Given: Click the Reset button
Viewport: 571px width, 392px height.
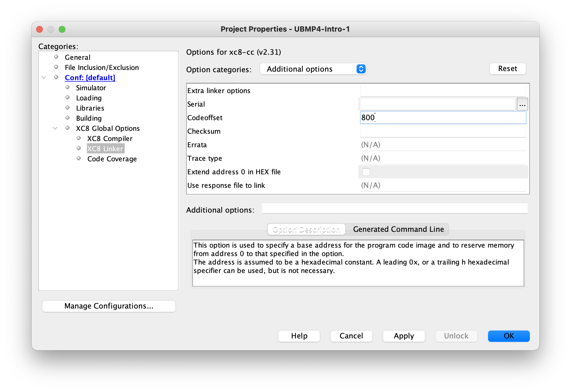Looking at the screenshot, I should (x=507, y=69).
